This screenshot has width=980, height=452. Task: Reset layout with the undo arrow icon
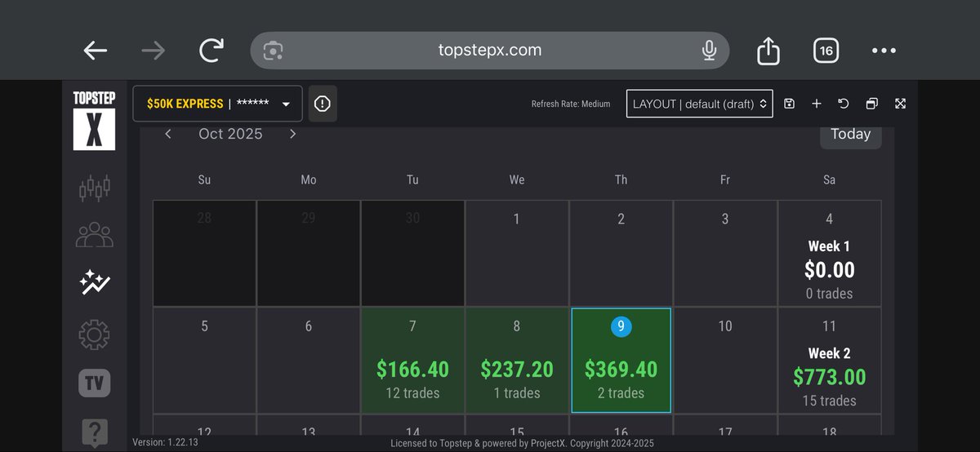[x=844, y=104]
